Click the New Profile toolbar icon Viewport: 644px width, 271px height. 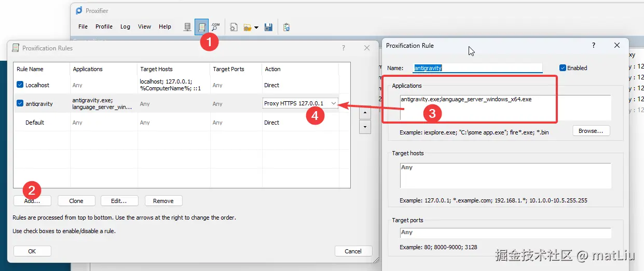coord(234,27)
